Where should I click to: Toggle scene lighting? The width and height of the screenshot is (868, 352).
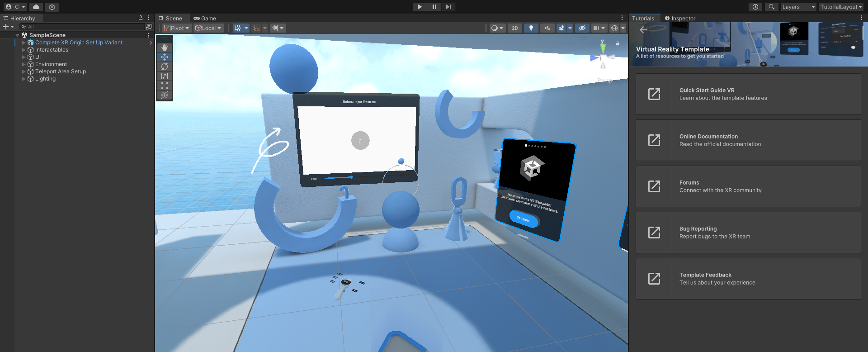click(x=531, y=28)
